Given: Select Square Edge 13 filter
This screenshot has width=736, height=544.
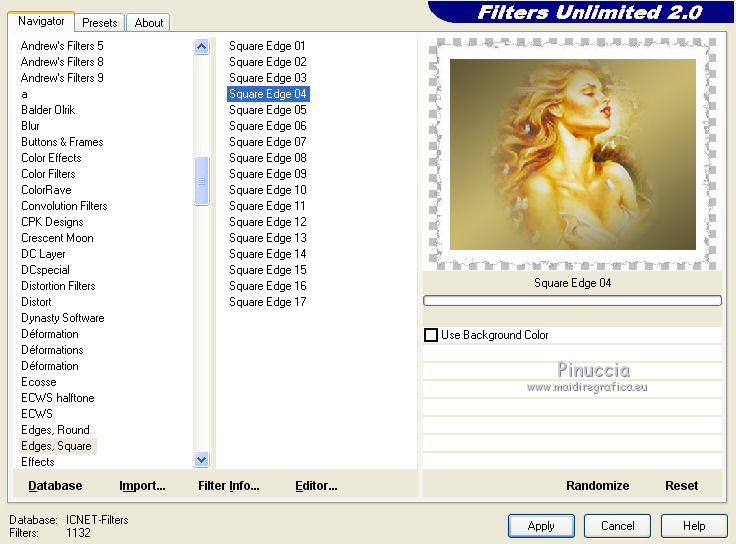Looking at the screenshot, I should click(268, 238).
